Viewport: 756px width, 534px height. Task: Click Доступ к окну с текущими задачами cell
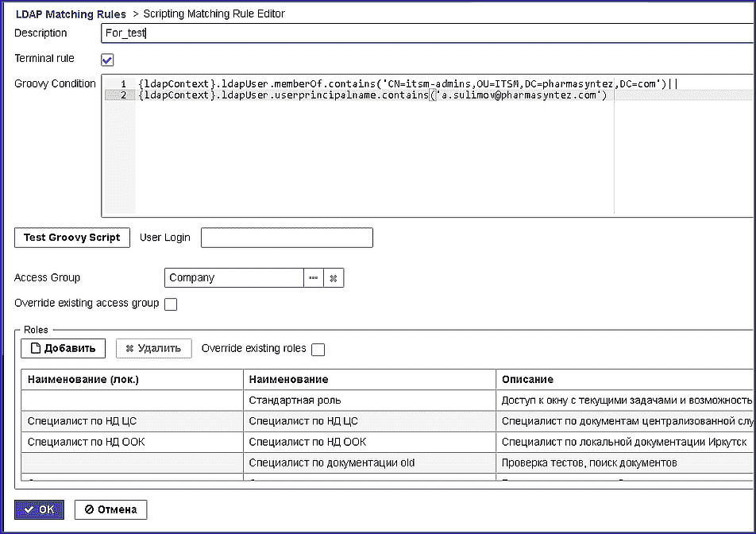pyautogui.click(x=626, y=400)
